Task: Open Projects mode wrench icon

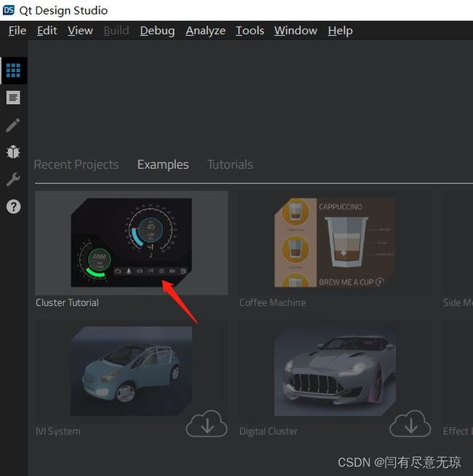Action: pyautogui.click(x=13, y=180)
